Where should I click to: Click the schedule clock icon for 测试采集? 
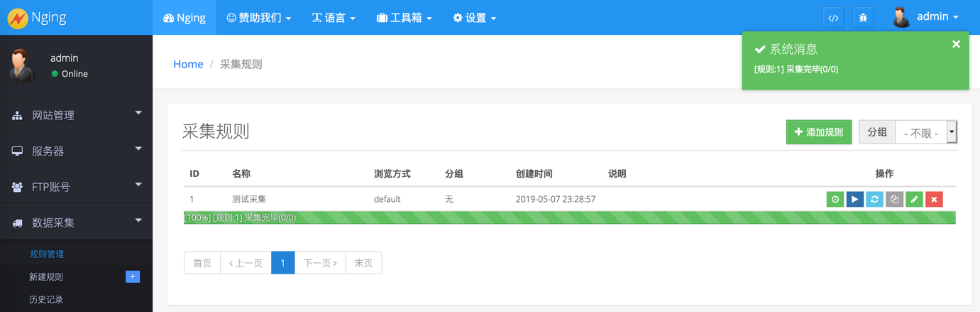(835, 200)
